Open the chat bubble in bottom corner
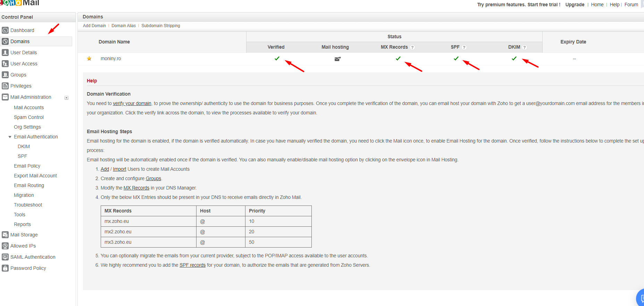 pyautogui.click(x=641, y=298)
